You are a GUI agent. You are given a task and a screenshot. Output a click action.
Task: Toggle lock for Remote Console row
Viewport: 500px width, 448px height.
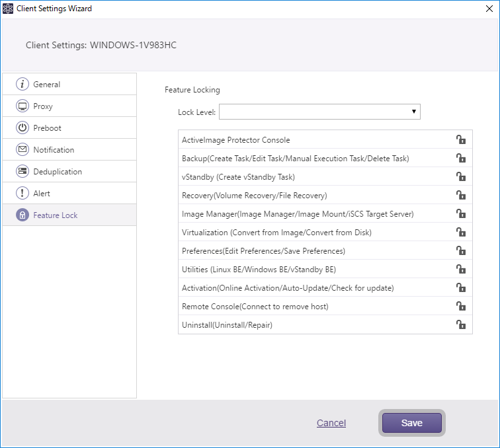(x=461, y=306)
